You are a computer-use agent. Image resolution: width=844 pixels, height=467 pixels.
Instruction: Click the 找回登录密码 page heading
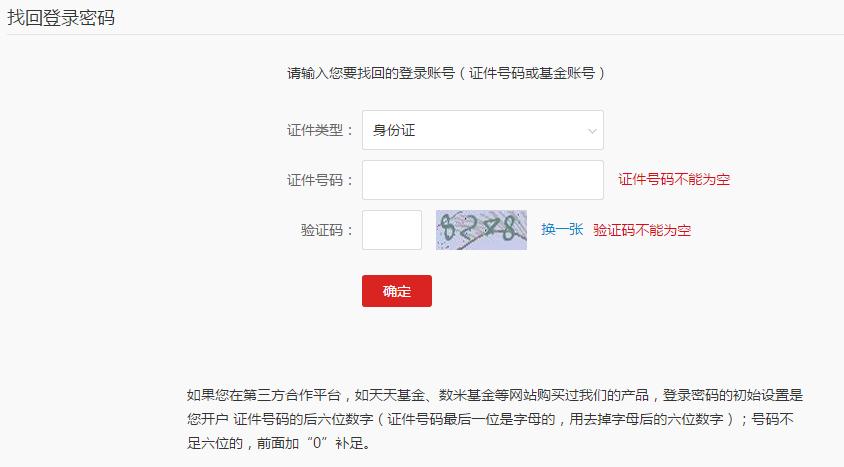click(61, 18)
